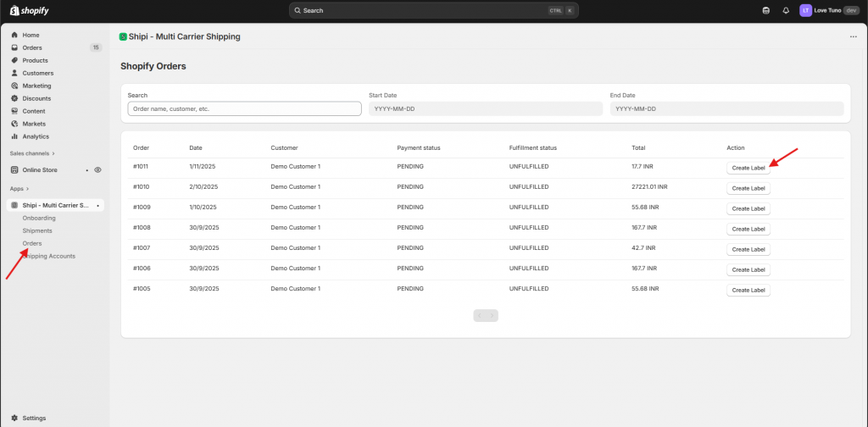Click the Home icon in sidebar
This screenshot has height=427, width=868.
[x=14, y=35]
